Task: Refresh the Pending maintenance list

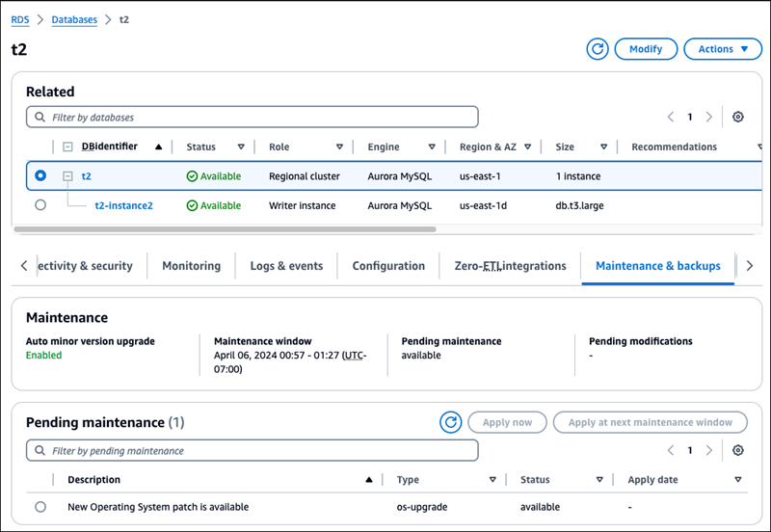Action: click(x=450, y=422)
